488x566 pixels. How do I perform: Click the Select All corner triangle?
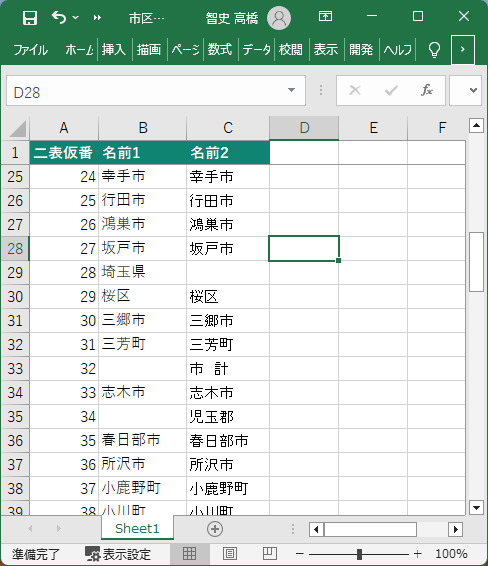point(18,129)
